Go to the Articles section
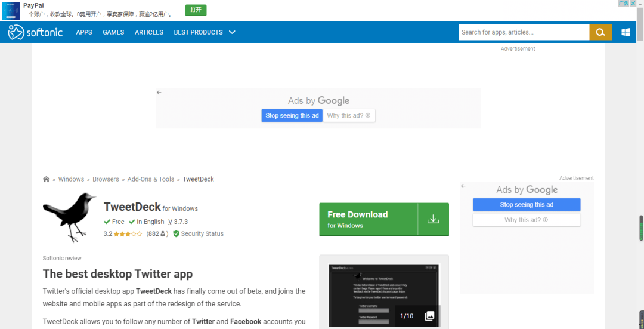Image resolution: width=644 pixels, height=329 pixels. tap(149, 32)
